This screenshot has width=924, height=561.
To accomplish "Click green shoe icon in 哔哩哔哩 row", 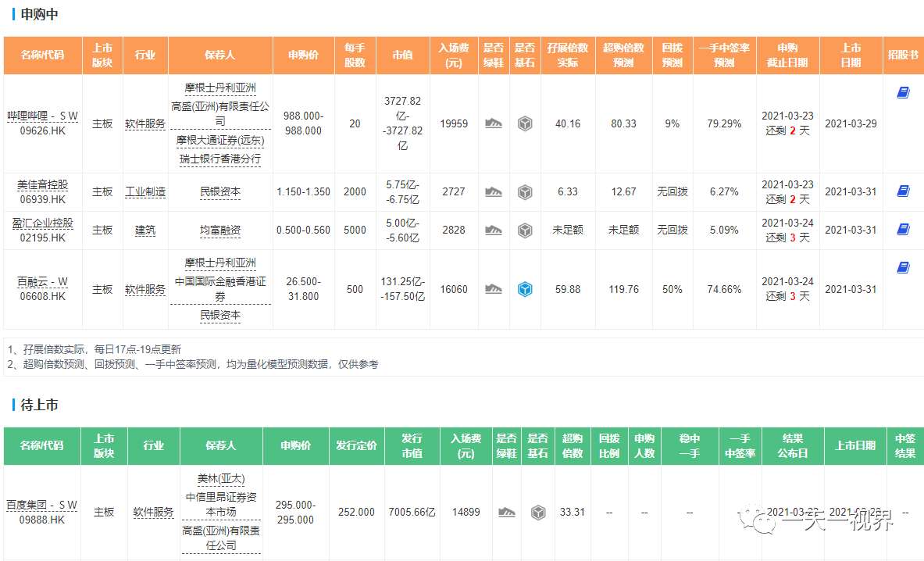I will click(493, 123).
